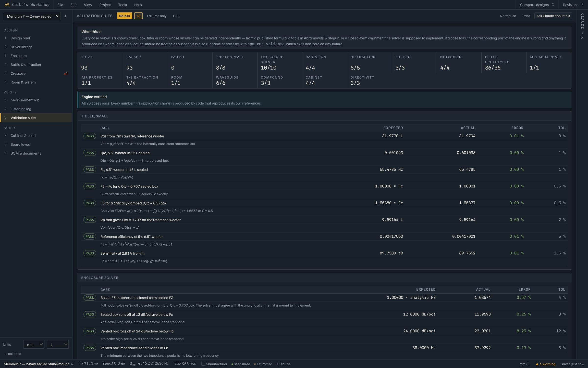Click the status bar warning triangle icon
The width and height of the screenshot is (588, 368).
coord(537,364)
